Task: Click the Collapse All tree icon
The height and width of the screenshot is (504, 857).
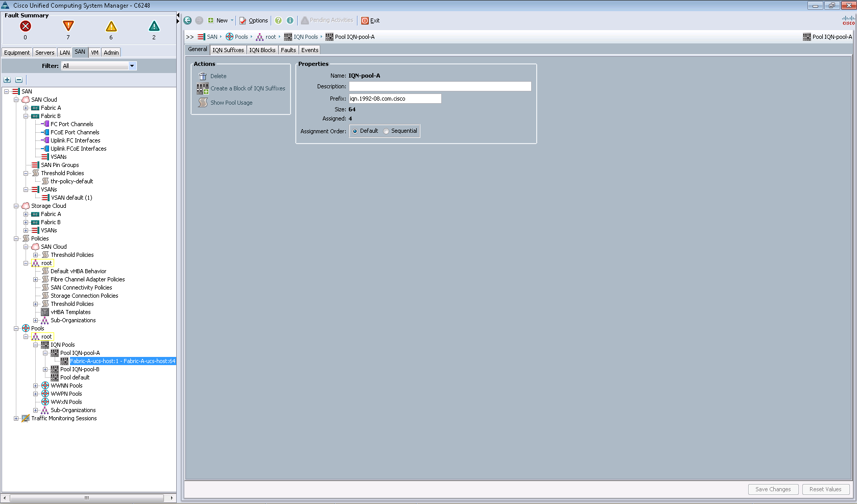Action: click(x=19, y=80)
